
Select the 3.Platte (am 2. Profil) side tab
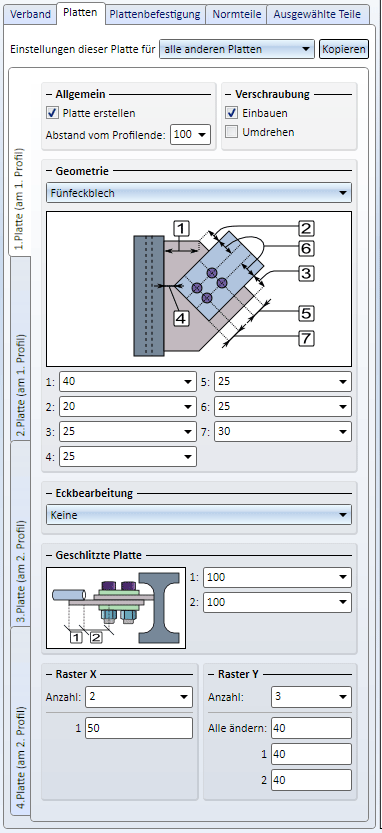[x=20, y=571]
